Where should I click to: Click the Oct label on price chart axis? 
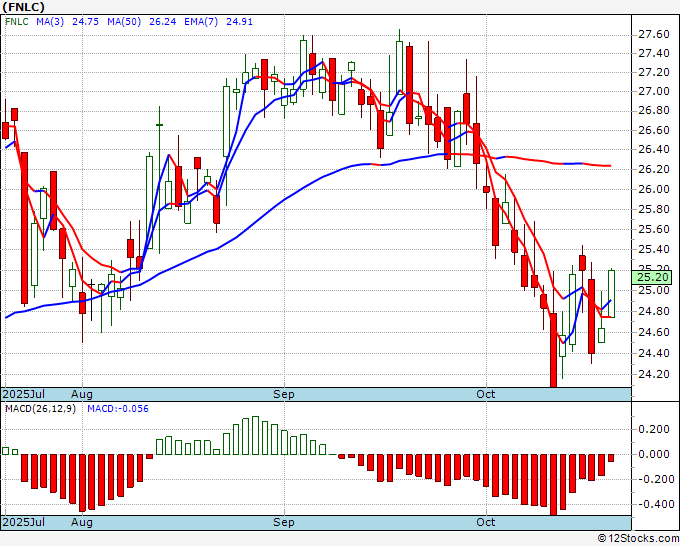point(486,394)
